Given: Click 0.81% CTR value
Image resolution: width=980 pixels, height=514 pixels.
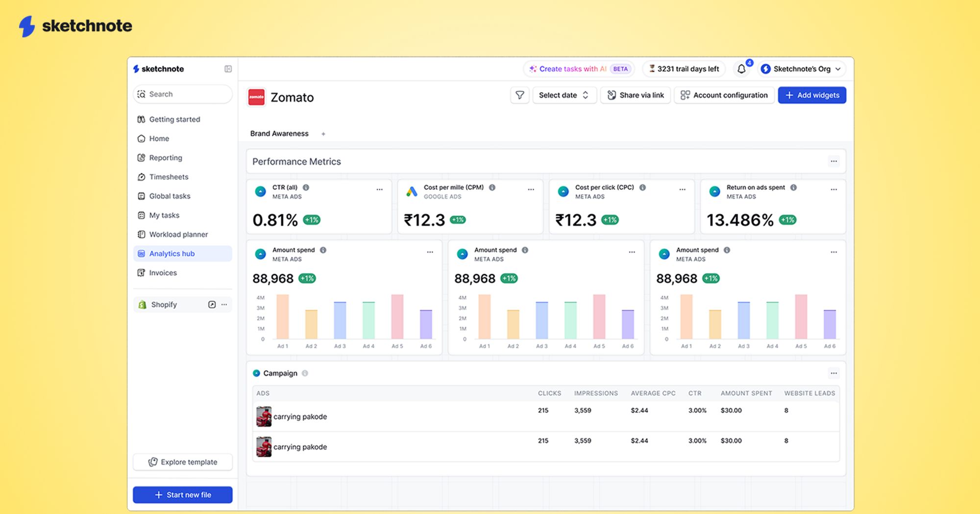Looking at the screenshot, I should click(275, 220).
